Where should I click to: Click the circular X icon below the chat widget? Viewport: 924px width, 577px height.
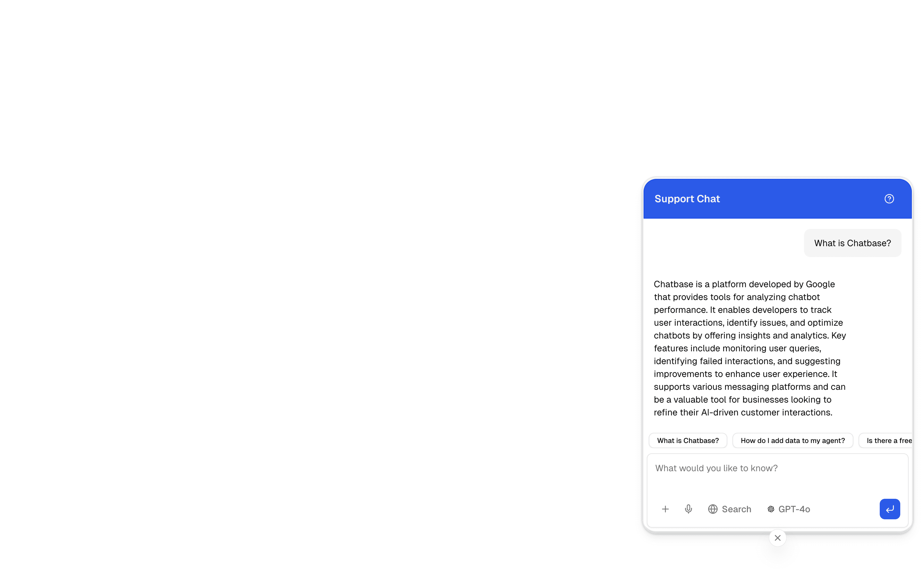point(777,537)
